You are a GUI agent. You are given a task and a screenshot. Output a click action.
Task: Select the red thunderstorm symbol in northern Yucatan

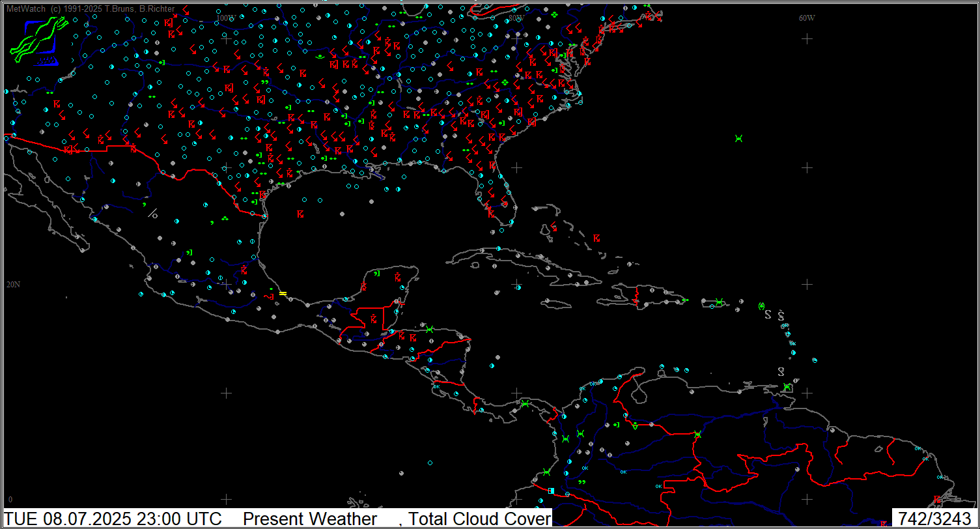tap(398, 277)
